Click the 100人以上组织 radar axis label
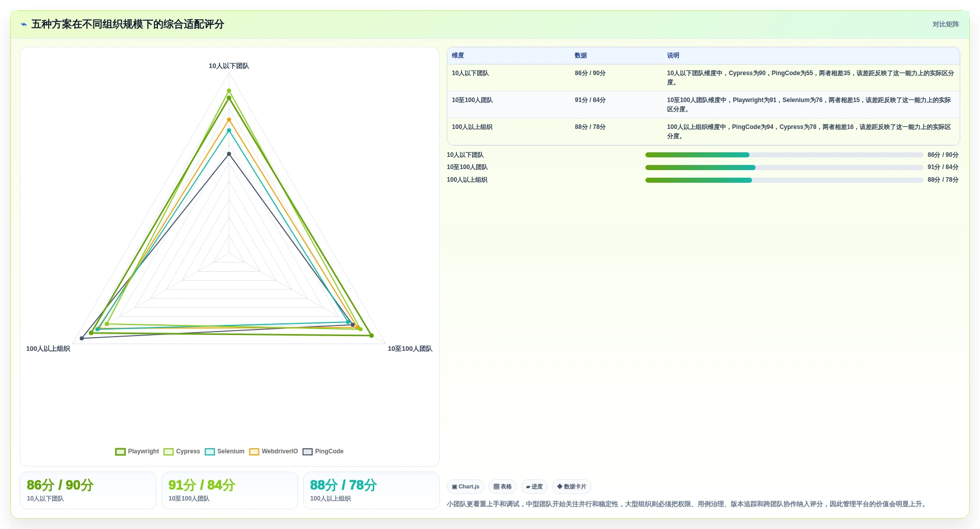The height and width of the screenshot is (529, 980). tap(48, 349)
